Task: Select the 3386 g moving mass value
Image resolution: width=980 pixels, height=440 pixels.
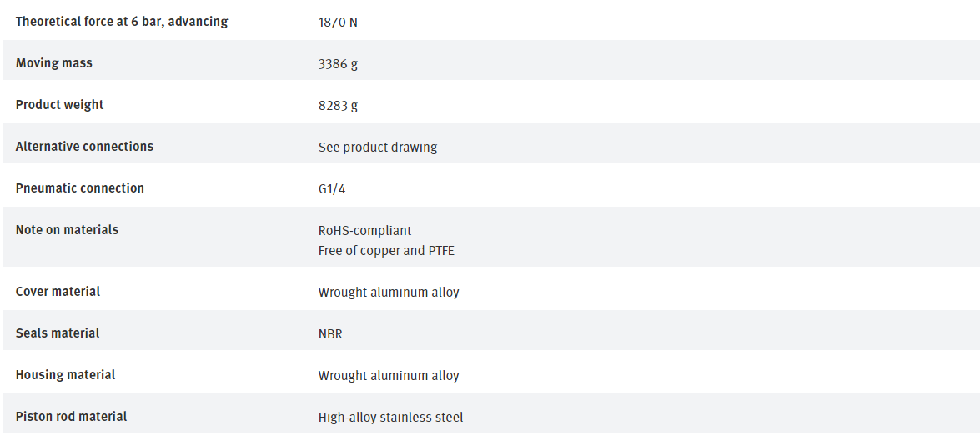Action: (x=338, y=64)
